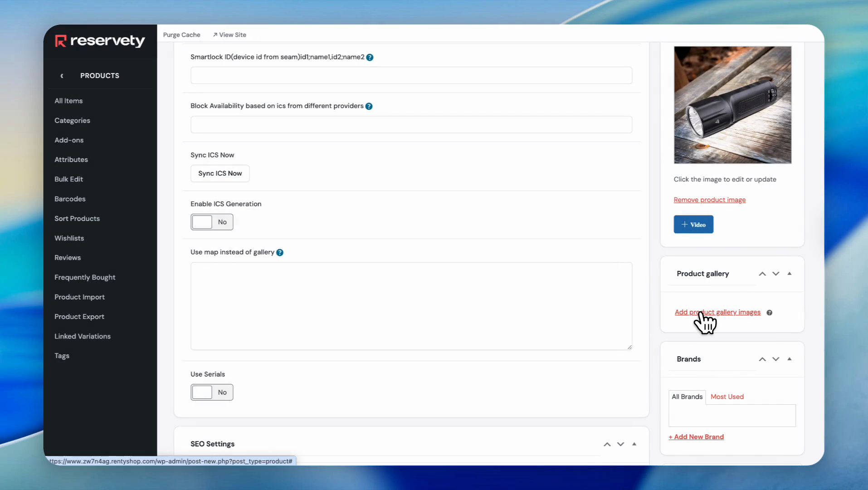The height and width of the screenshot is (490, 868).
Task: Click the SEO Settings panel title
Action: pyautogui.click(x=212, y=444)
